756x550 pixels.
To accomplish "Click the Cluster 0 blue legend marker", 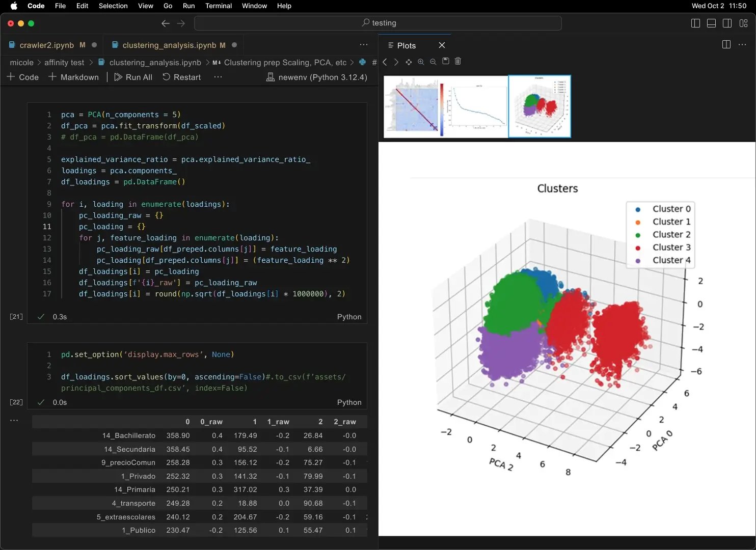I will coord(638,209).
